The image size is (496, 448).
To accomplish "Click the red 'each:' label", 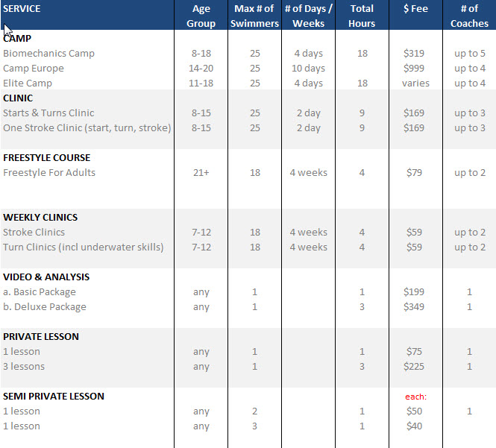I will pyautogui.click(x=415, y=397).
